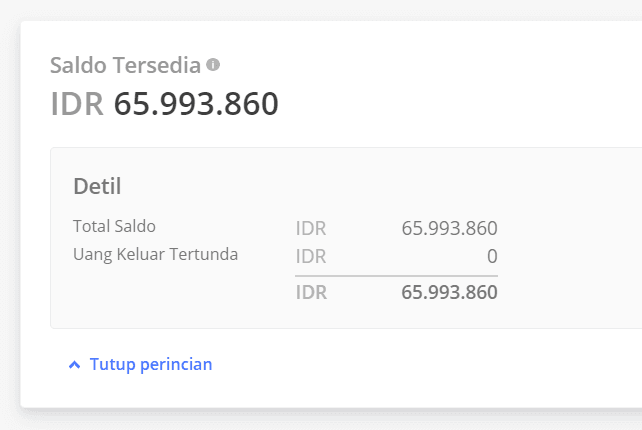The width and height of the screenshot is (642, 430).
Task: Click the divider line above the sum
Action: (396, 275)
